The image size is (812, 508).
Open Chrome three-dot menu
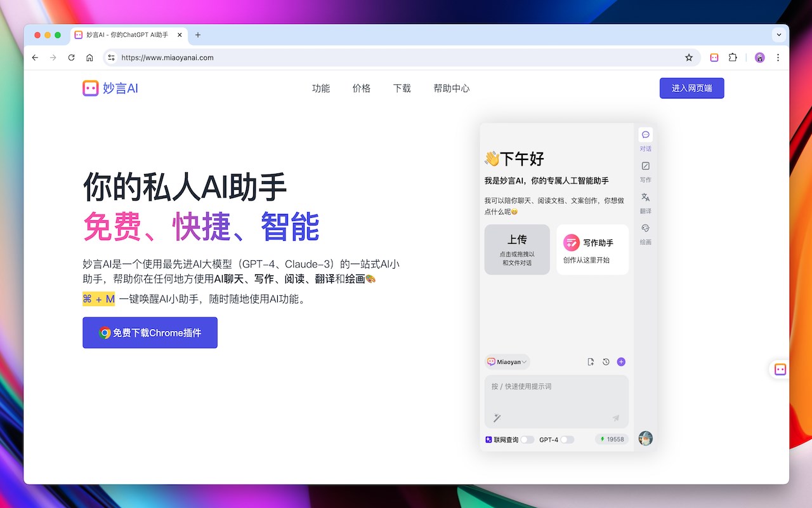click(778, 57)
